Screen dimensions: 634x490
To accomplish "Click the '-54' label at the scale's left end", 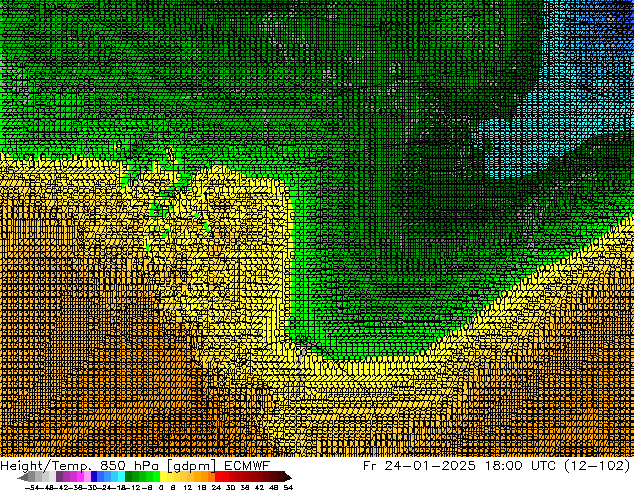I will pos(32,487).
